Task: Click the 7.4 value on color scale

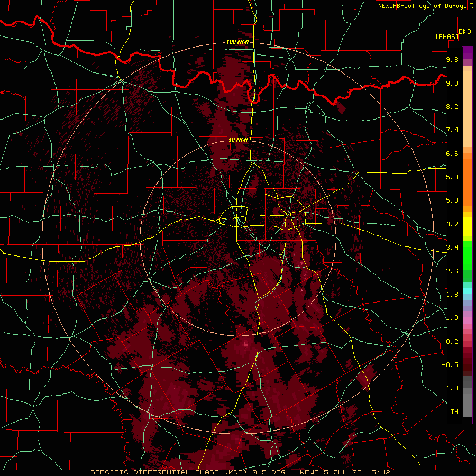Action: 452,130
